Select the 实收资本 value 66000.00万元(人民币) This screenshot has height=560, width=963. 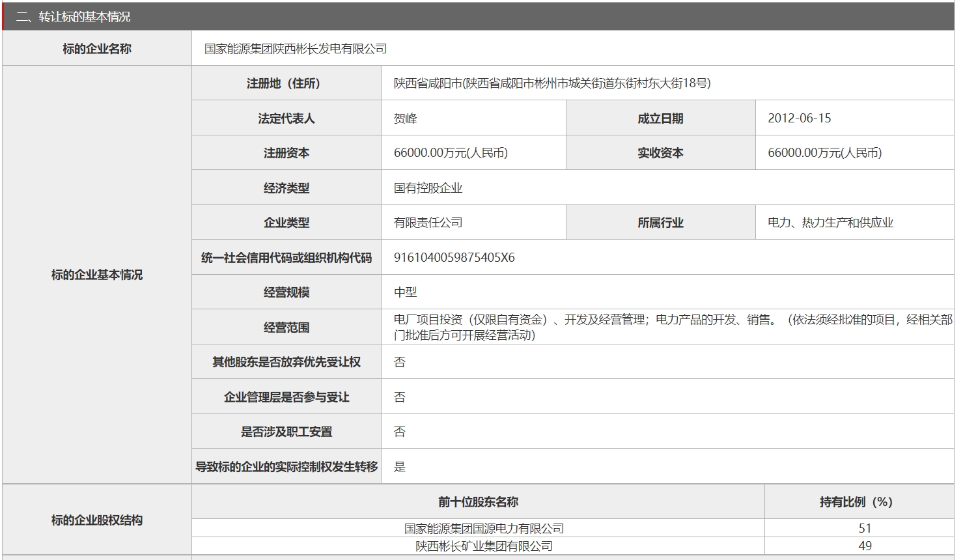(x=825, y=153)
